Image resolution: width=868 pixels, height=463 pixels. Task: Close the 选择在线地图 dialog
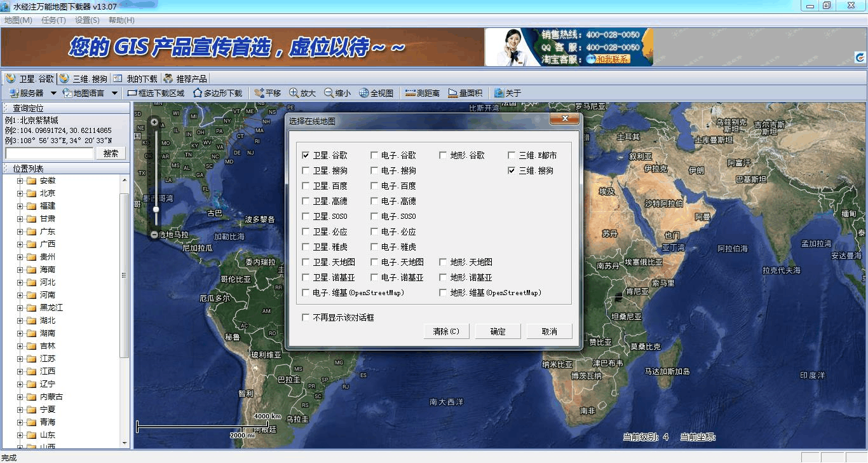pyautogui.click(x=564, y=119)
